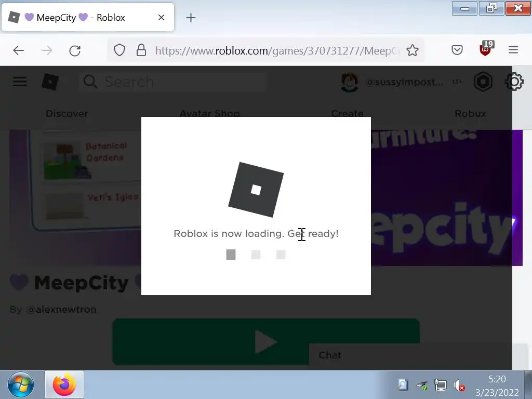Close the MeepCity Roblox tab
Image resolution: width=532 pixels, height=399 pixels.
(x=161, y=17)
